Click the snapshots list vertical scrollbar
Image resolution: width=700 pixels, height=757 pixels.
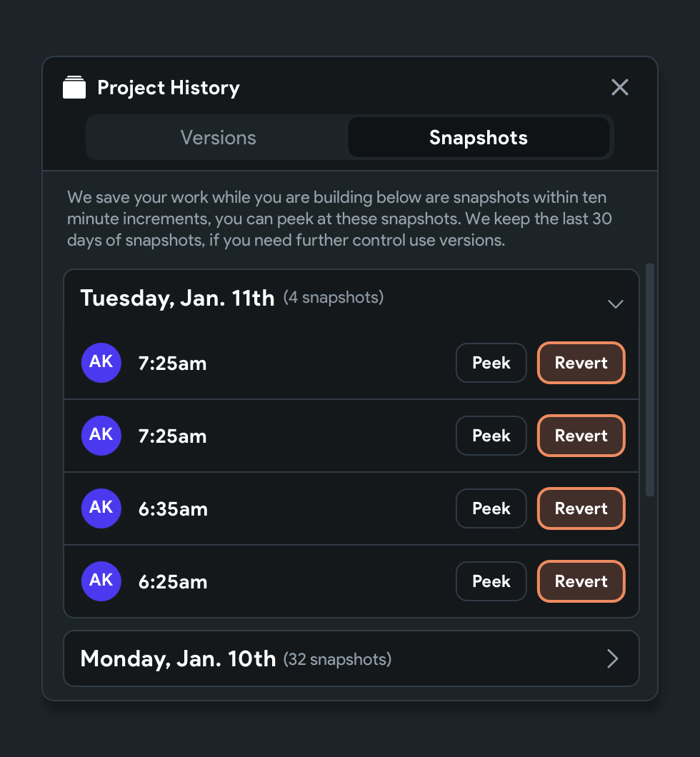(x=649, y=380)
